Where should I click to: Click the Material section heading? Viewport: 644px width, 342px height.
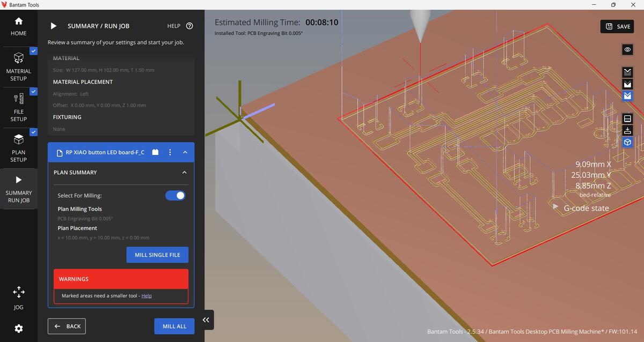(x=66, y=58)
